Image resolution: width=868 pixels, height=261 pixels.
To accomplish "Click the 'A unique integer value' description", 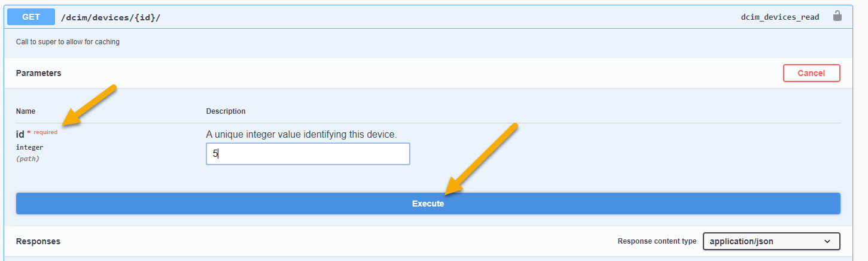I will (301, 134).
